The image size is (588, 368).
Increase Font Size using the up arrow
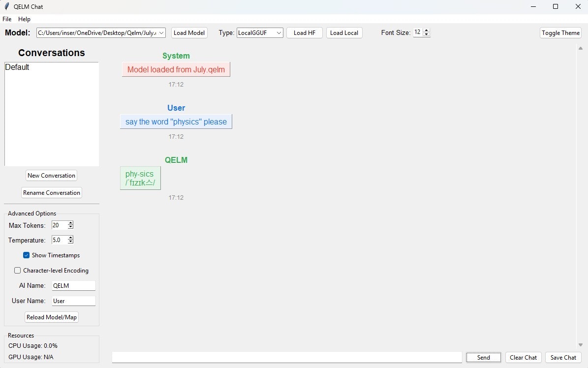pos(426,30)
